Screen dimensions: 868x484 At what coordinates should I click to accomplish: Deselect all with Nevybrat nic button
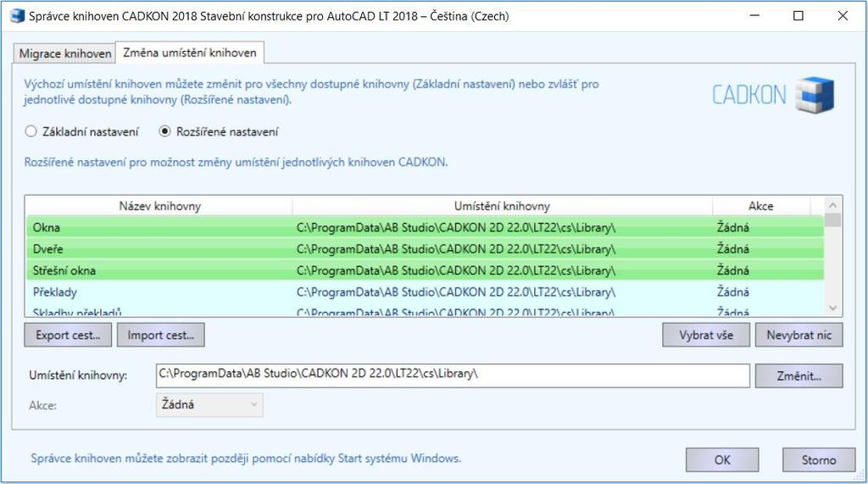[798, 335]
